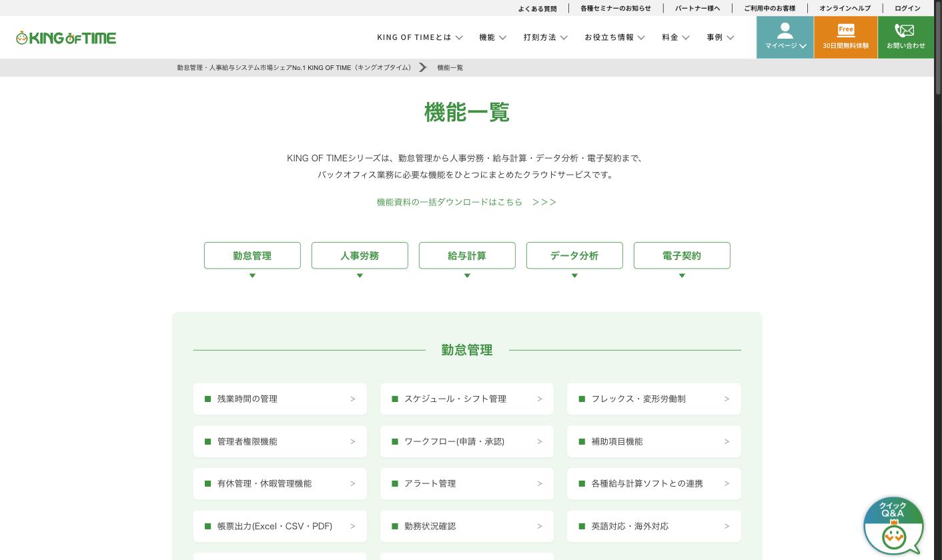This screenshot has width=942, height=560.
Task: Open 管理者権限機能 feature card
Action: click(280, 441)
